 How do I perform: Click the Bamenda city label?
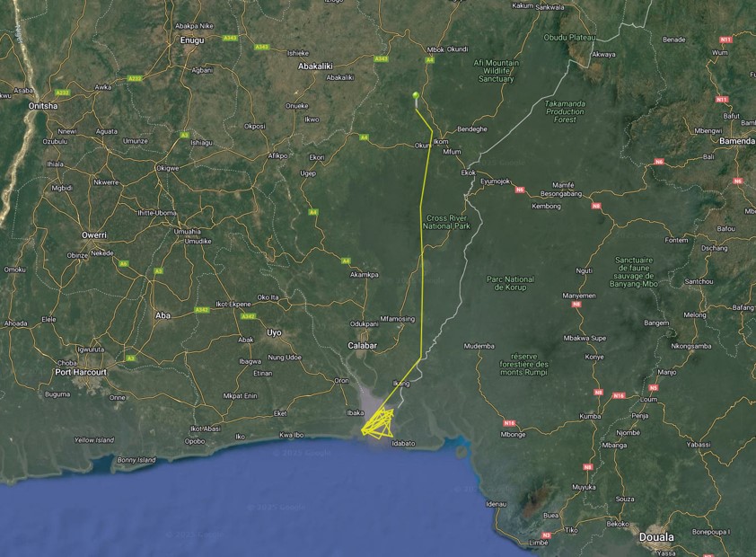[737, 141]
